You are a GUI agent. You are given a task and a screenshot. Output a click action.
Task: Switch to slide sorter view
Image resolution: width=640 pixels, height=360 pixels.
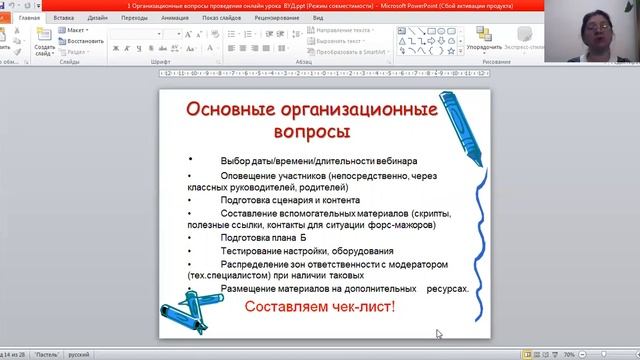(537, 355)
